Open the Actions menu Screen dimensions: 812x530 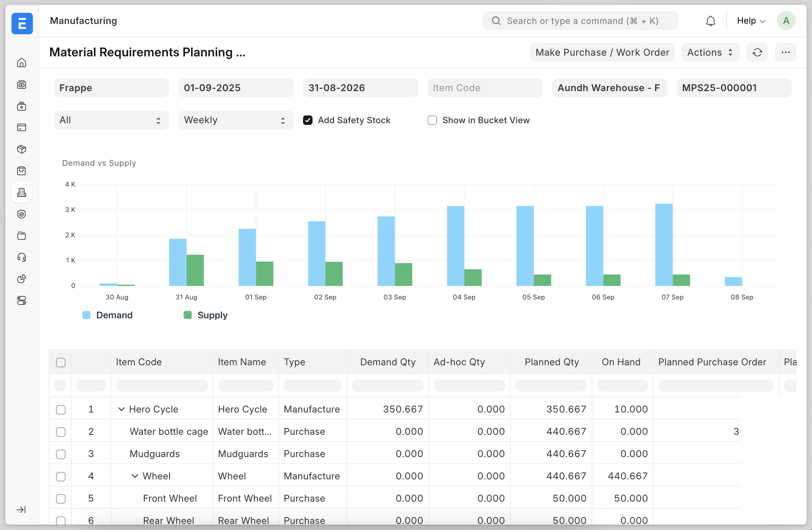pos(710,52)
